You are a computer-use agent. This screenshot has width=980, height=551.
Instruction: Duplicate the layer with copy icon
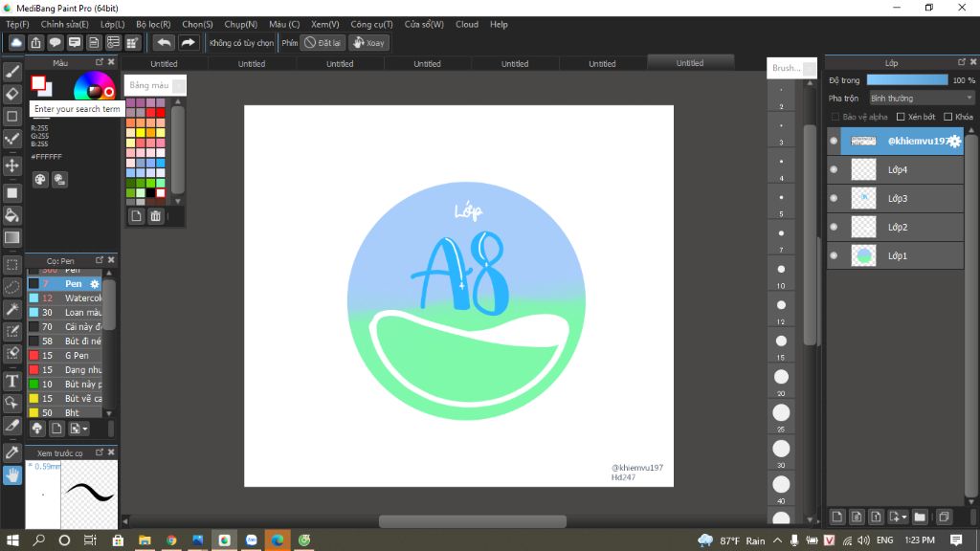(x=944, y=517)
